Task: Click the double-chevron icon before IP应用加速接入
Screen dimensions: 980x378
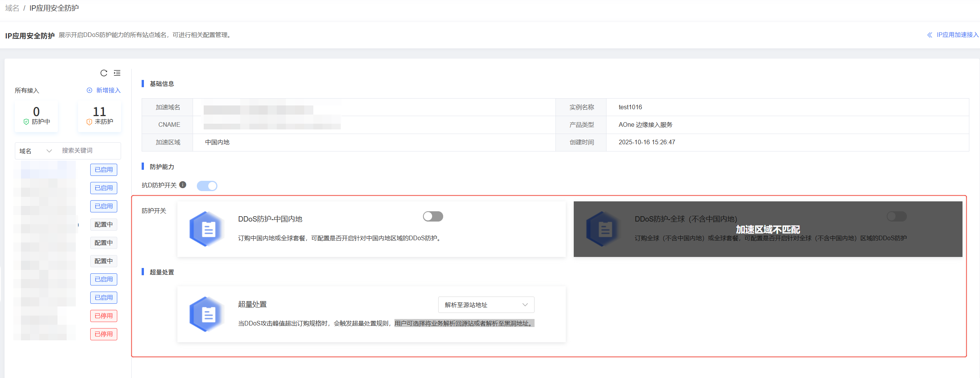Action: click(x=930, y=35)
